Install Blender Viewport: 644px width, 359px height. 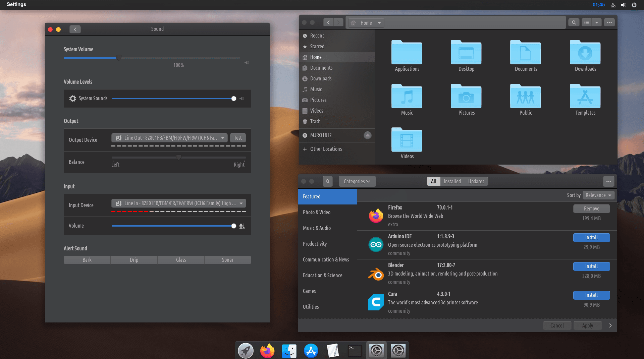point(591,266)
